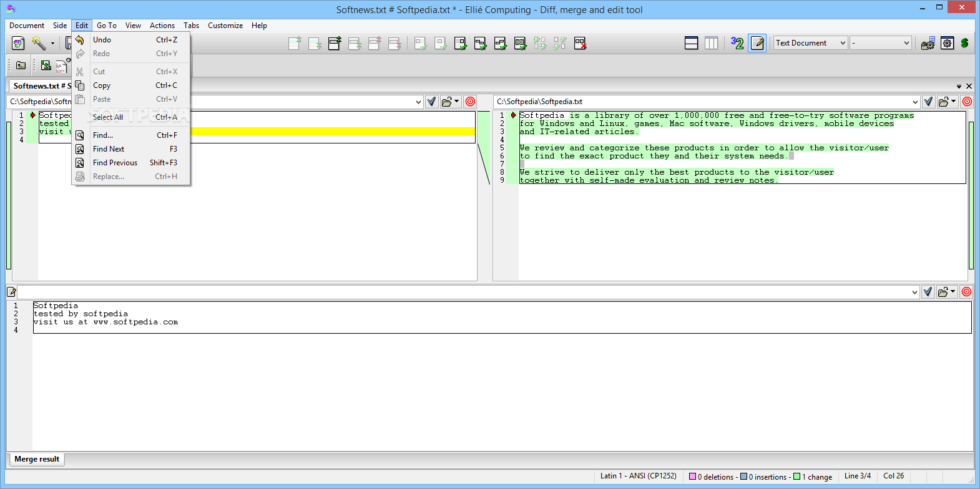
Task: Open the Side menu
Action: 60,26
